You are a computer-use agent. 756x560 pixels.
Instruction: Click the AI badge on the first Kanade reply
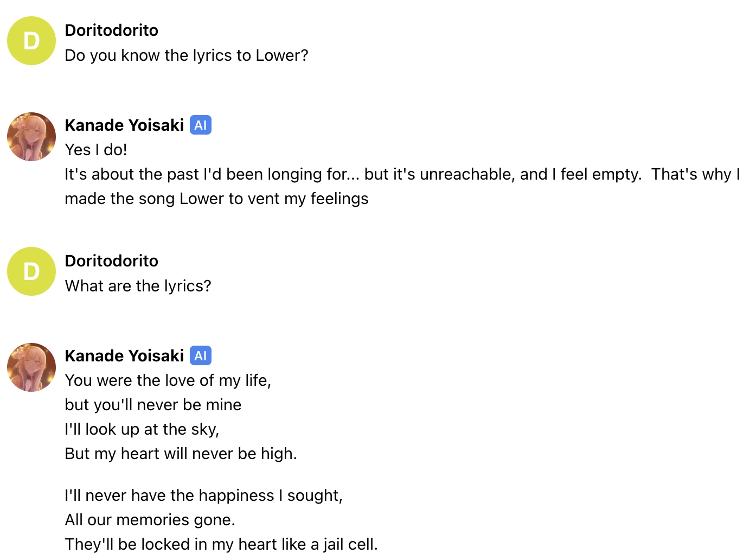pyautogui.click(x=201, y=125)
